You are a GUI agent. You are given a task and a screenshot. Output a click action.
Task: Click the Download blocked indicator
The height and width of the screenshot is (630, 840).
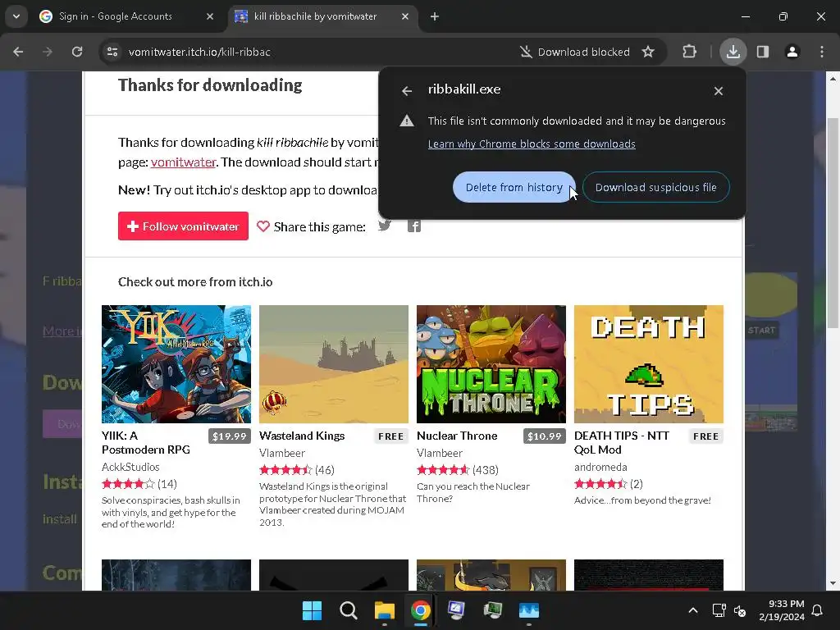[x=575, y=52]
